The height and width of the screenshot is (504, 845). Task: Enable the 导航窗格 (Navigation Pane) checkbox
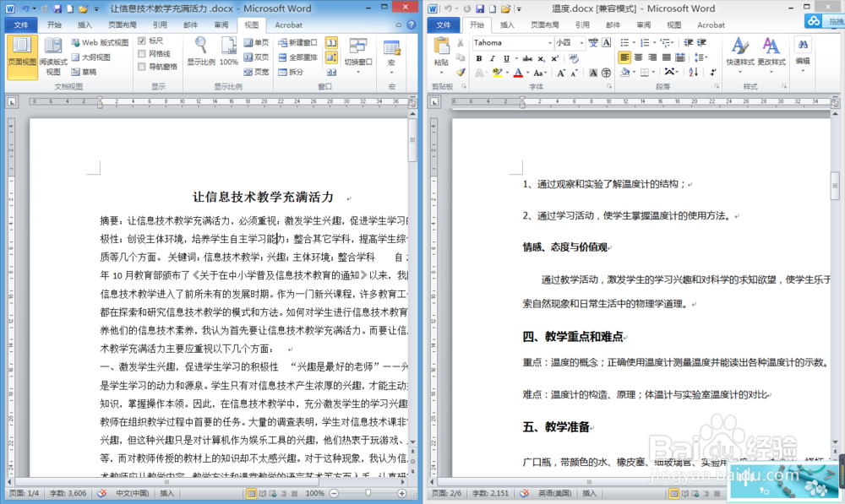(x=140, y=68)
